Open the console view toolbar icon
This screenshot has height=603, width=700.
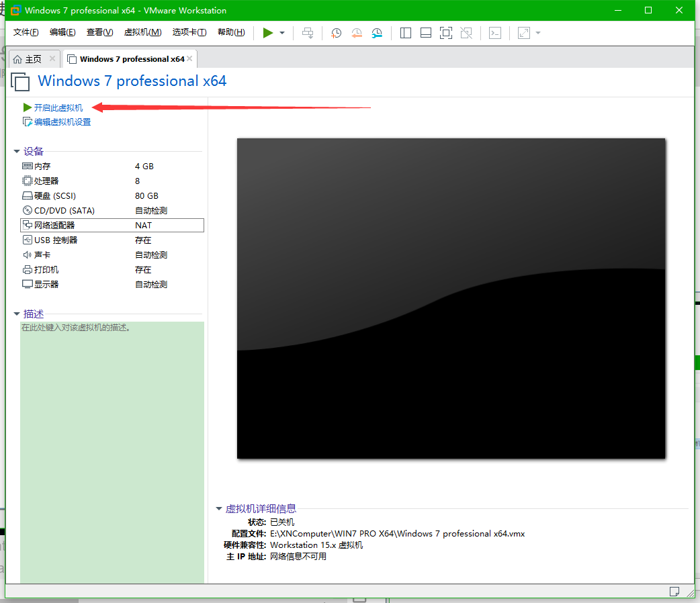point(494,33)
